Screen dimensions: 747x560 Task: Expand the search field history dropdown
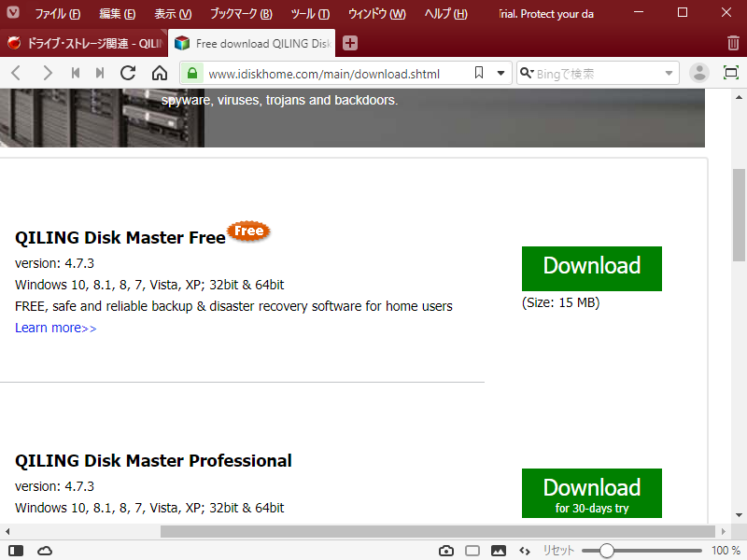pos(669,74)
